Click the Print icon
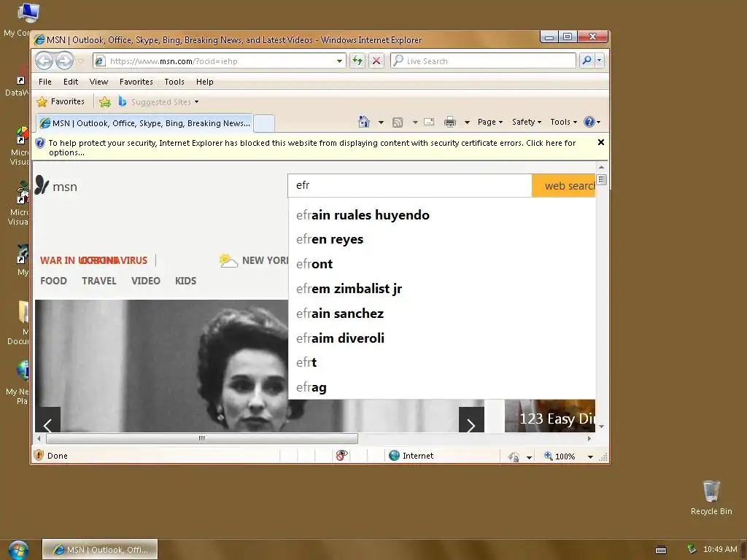 [x=449, y=122]
